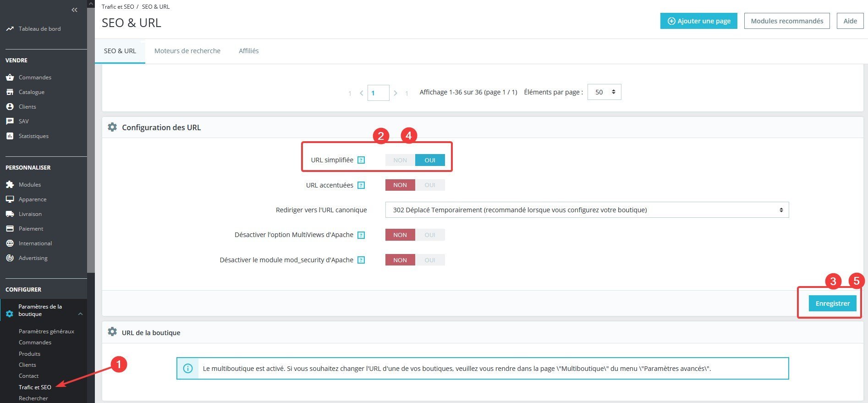Click the SAV chat bubble icon

pos(10,121)
